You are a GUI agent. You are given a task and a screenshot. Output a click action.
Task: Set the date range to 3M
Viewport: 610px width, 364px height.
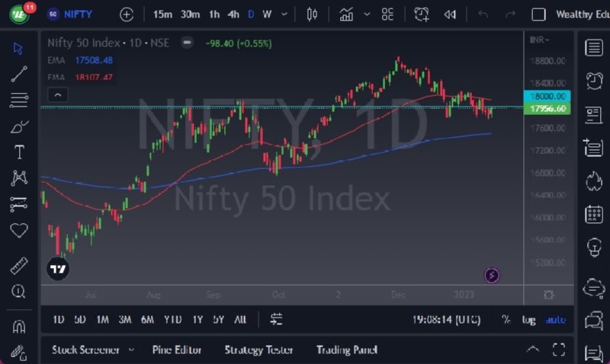125,320
